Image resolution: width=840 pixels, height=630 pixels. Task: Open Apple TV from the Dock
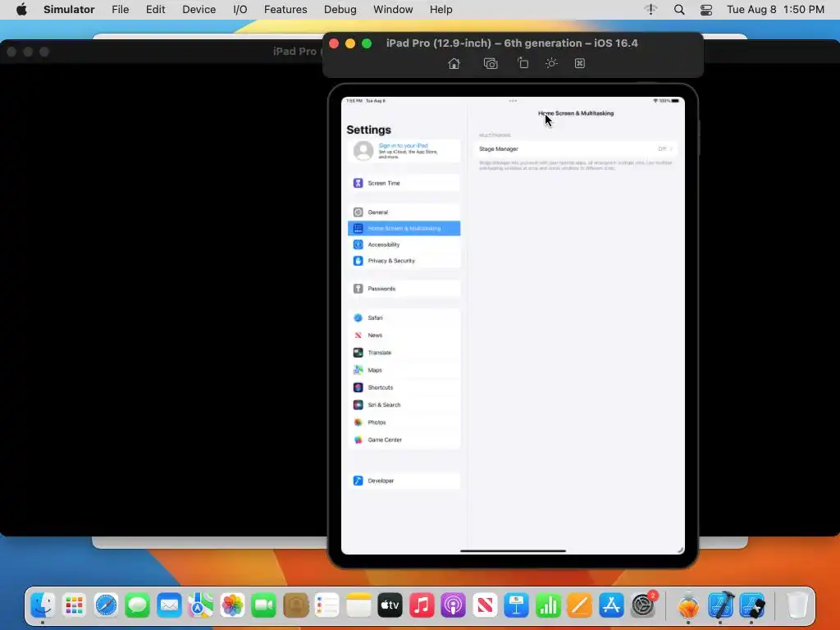(x=390, y=605)
